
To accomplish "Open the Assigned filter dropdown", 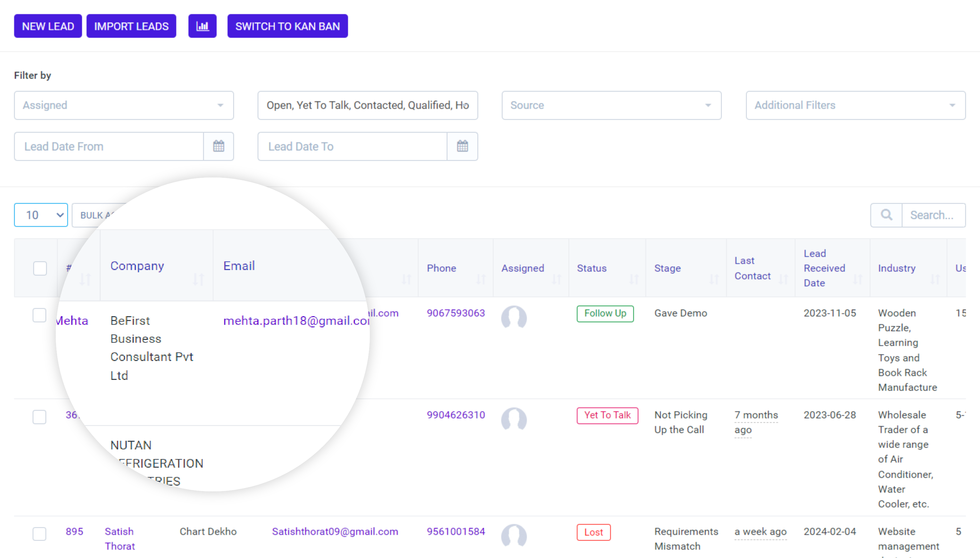I will click(x=123, y=105).
